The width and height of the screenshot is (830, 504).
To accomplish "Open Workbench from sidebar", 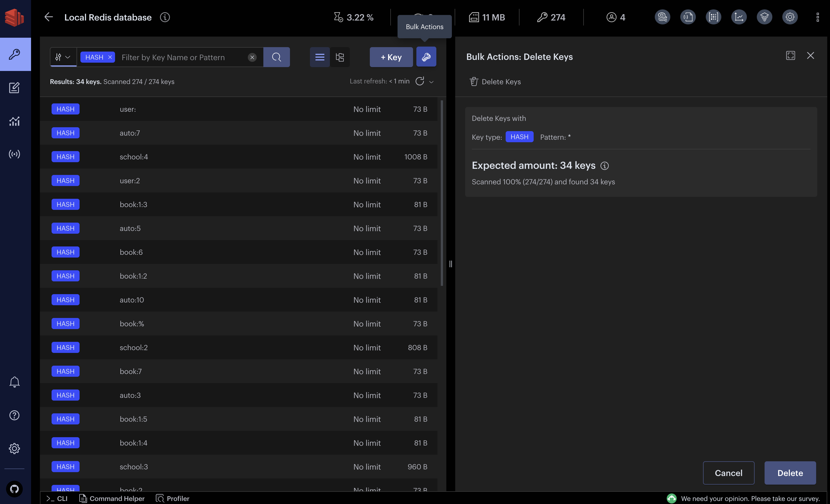I will (x=14, y=88).
